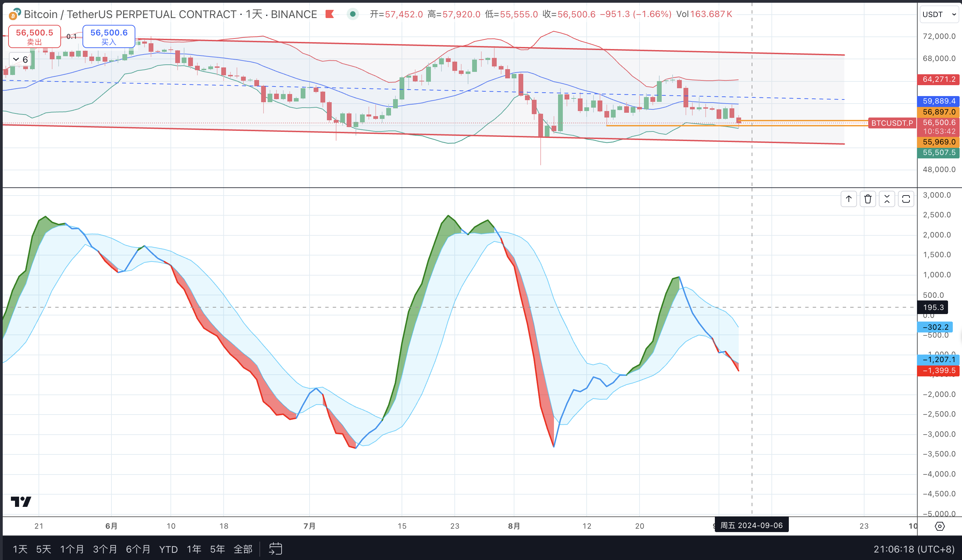Click the red flag icon beside BINANCE
Screen dimensions: 962x560
tap(330, 14)
